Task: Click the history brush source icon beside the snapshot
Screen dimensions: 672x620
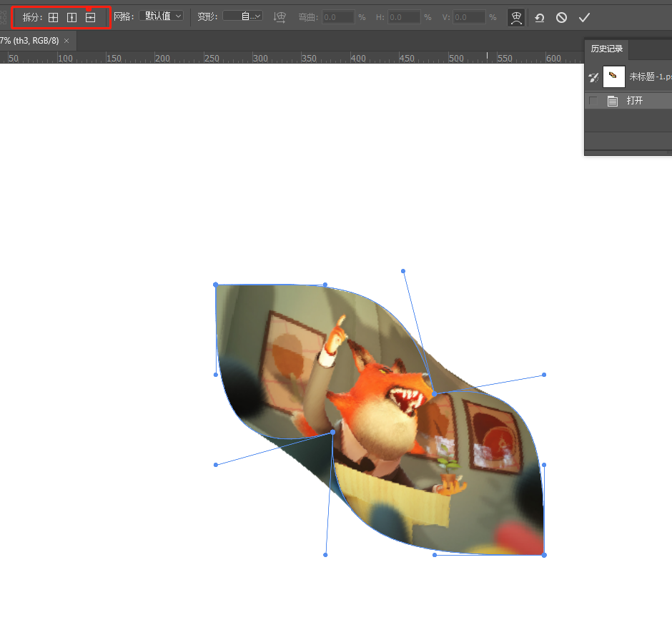Action: point(593,77)
